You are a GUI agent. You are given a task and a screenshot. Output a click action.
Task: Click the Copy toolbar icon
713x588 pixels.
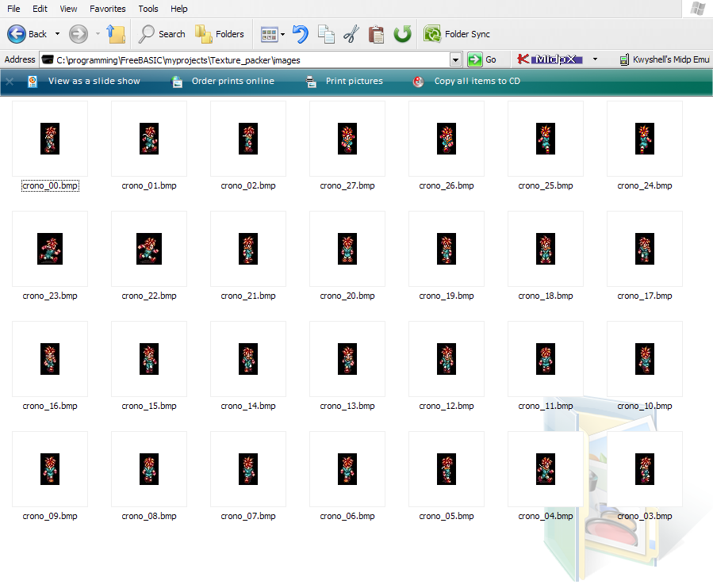tap(326, 34)
